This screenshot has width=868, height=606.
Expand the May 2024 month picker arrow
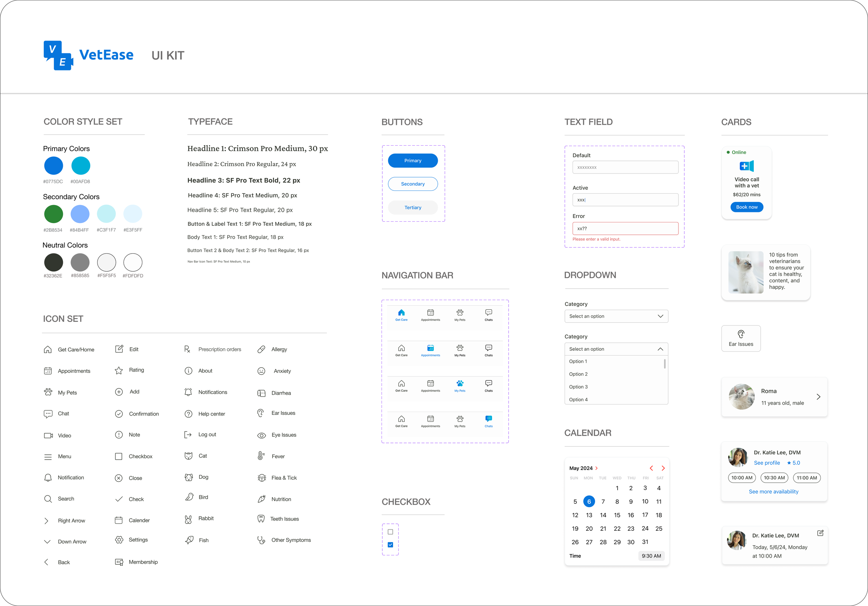[x=596, y=468]
